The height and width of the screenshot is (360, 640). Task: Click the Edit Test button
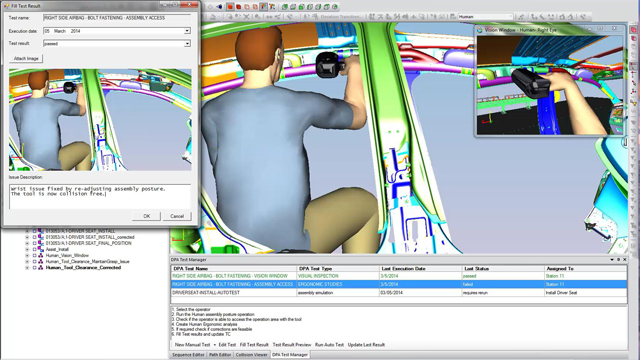click(227, 345)
